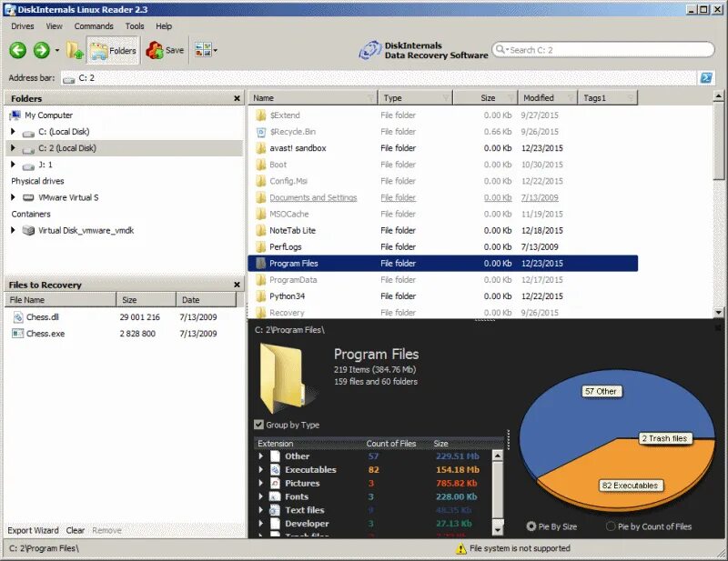Select Chess.exe in recovery list
Image resolution: width=728 pixels, height=561 pixels.
point(45,333)
